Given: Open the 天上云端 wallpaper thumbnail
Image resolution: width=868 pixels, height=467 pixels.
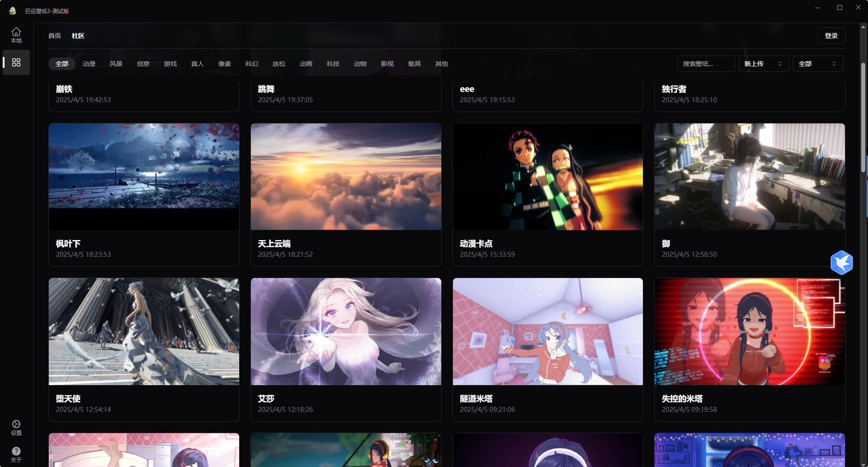Looking at the screenshot, I should 346,177.
